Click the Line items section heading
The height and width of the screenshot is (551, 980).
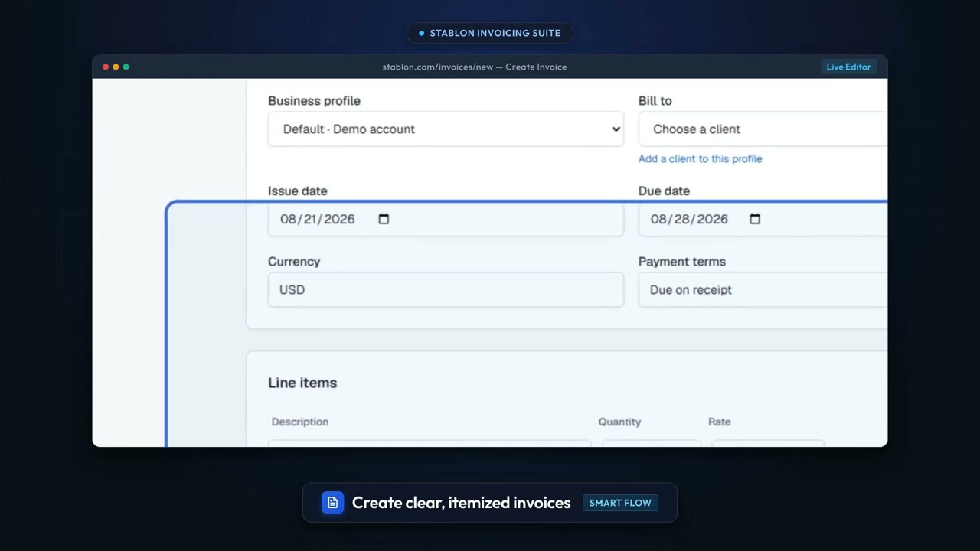tap(302, 383)
